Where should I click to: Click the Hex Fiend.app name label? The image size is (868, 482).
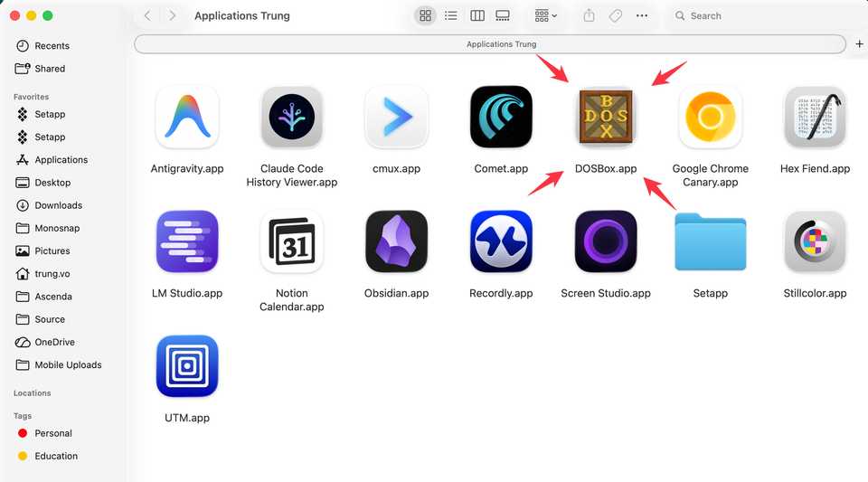click(815, 168)
